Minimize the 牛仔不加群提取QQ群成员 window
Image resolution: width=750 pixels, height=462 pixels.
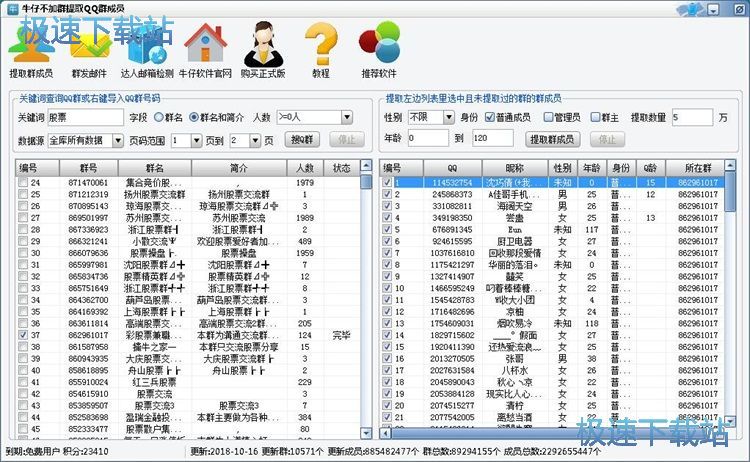(714, 10)
